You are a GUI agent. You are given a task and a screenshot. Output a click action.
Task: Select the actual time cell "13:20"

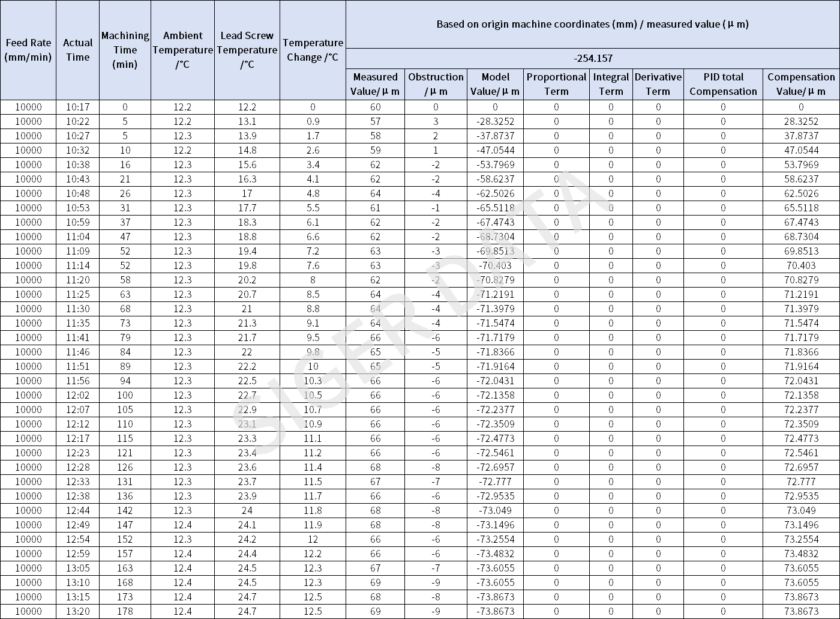coord(77,611)
